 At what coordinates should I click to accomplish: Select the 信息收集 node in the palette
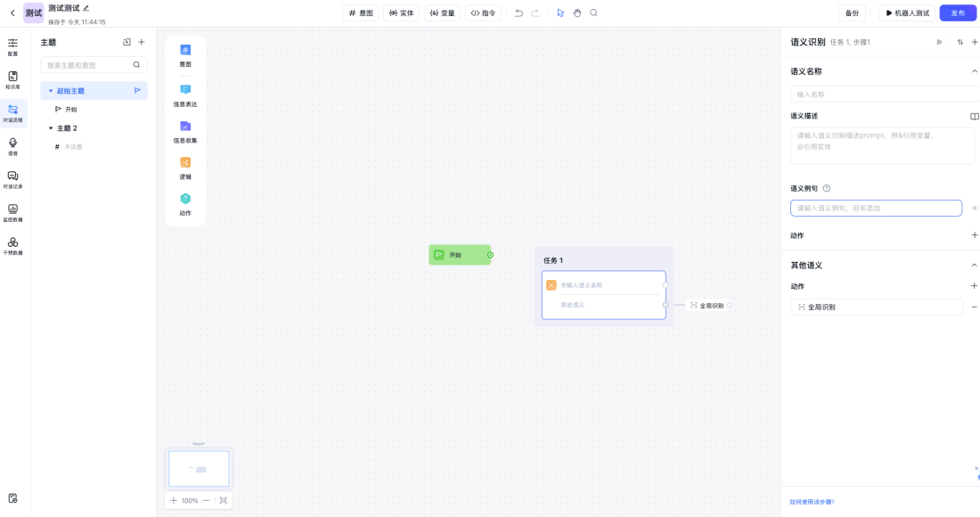click(185, 131)
